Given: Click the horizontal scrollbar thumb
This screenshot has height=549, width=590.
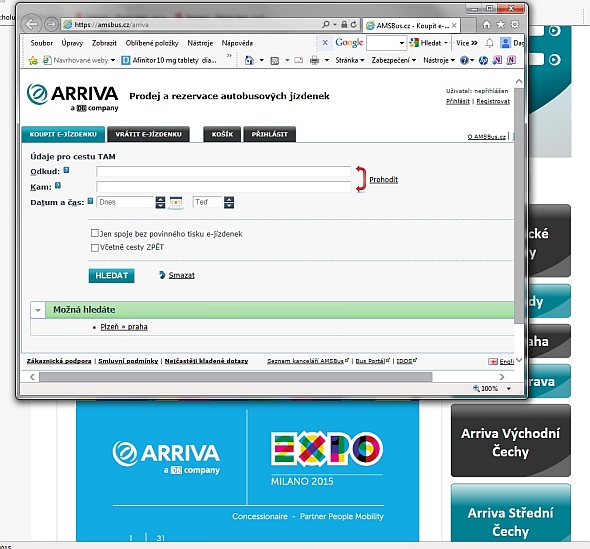Looking at the screenshot, I should point(236,377).
